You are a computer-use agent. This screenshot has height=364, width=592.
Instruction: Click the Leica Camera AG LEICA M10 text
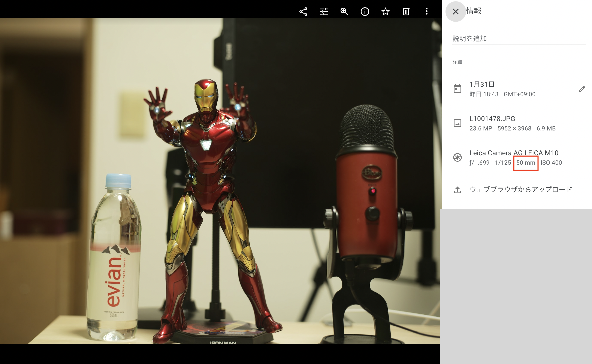point(514,153)
